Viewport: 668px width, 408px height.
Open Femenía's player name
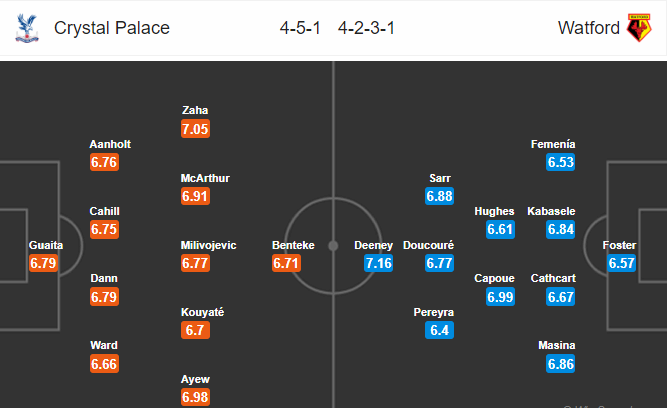click(x=553, y=144)
